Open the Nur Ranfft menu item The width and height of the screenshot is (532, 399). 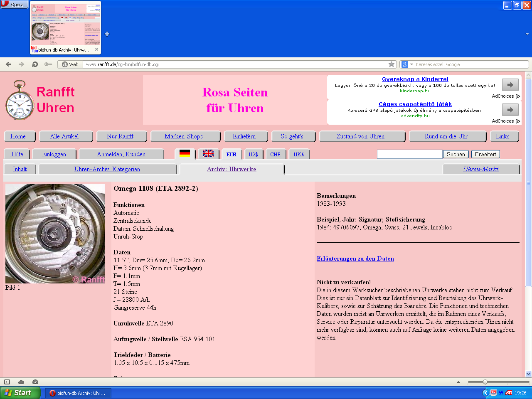120,136
